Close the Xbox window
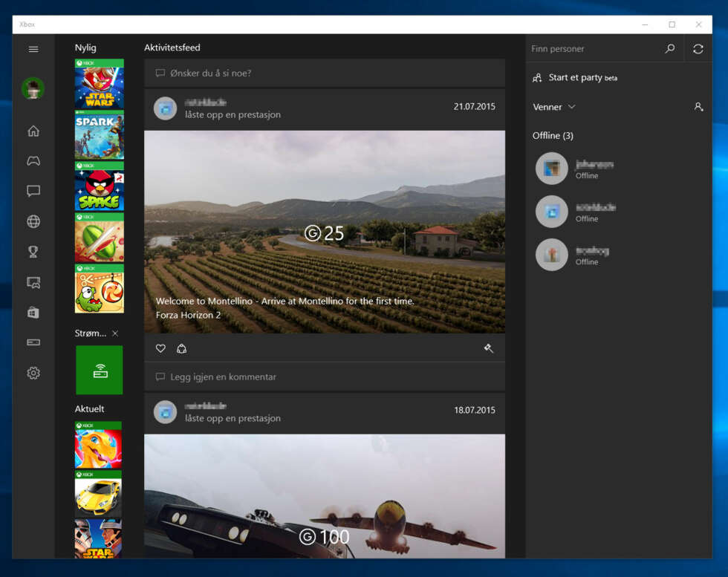728x577 pixels. (698, 25)
